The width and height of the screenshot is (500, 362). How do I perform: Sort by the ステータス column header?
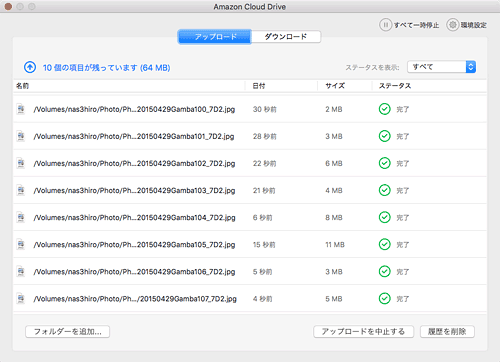pos(395,86)
